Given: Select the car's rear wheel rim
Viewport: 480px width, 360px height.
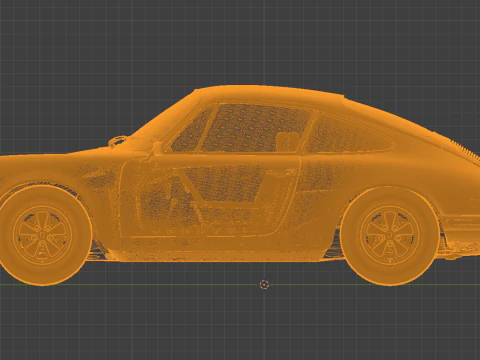Looking at the screenshot, I should tap(389, 235).
